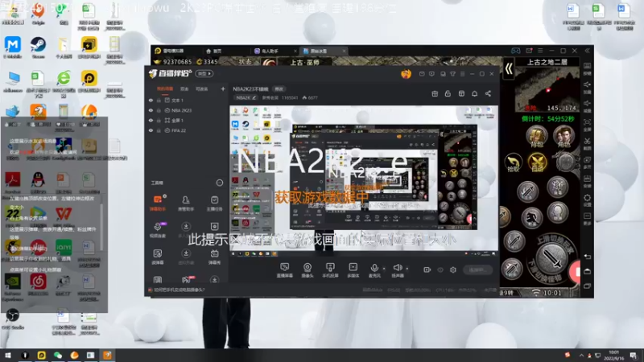Hide the 全屏 1 source layer
The height and width of the screenshot is (362, 644).
pos(151,120)
